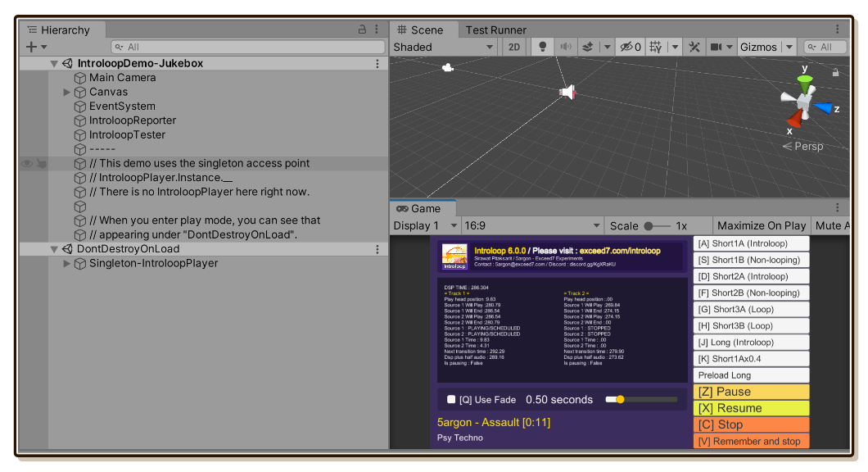Select the EventSystem object
The image size is (868, 472).
click(x=122, y=107)
